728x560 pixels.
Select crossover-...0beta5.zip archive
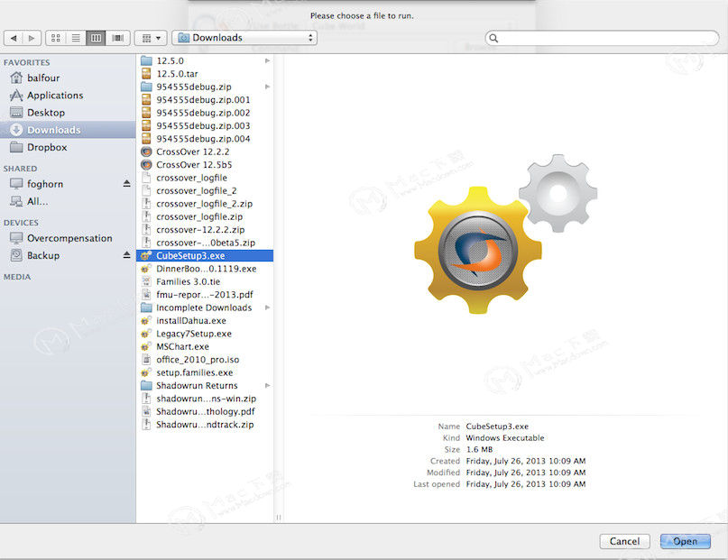click(205, 243)
